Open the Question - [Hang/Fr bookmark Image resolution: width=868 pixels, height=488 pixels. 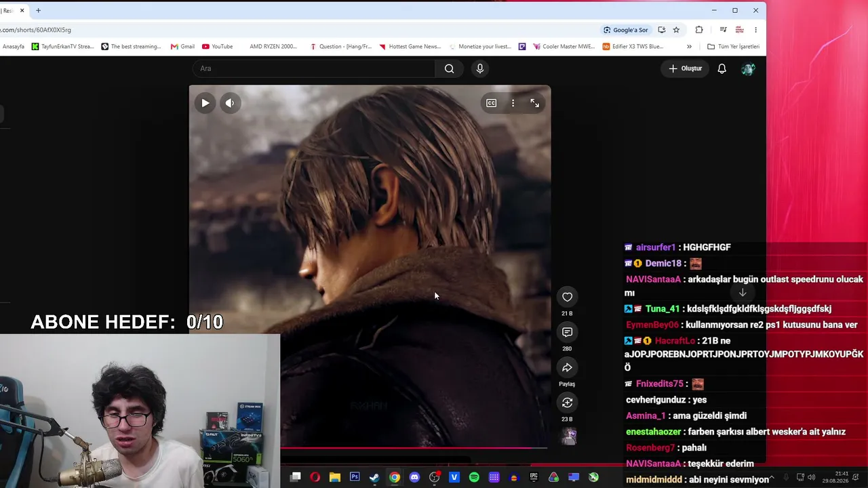coord(341,47)
